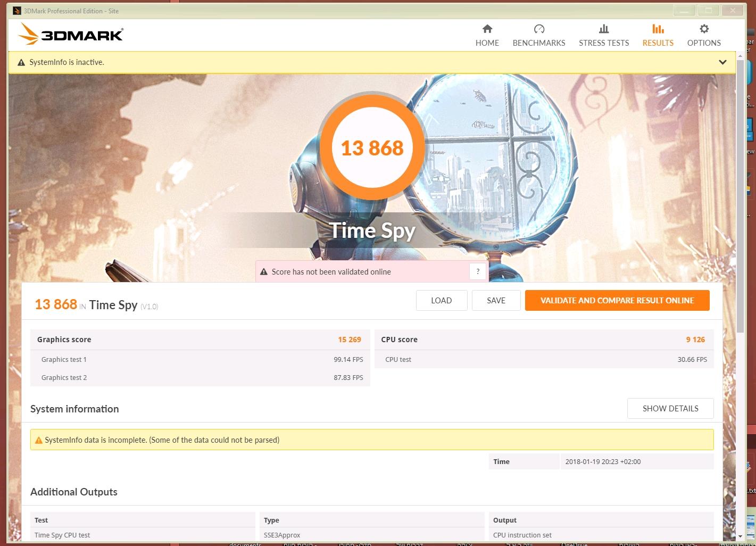The height and width of the screenshot is (546, 756).
Task: Open the Home icon in navigation
Action: (487, 29)
